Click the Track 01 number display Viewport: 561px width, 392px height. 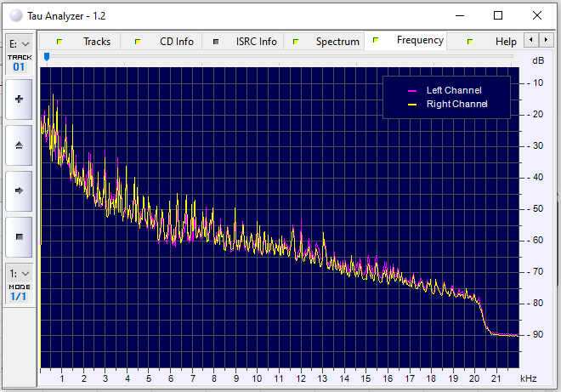pos(19,66)
